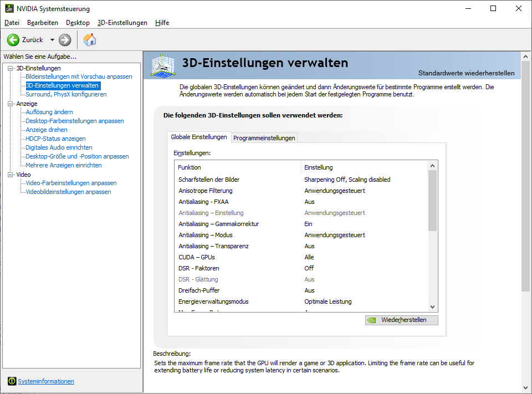This screenshot has width=532, height=394.
Task: Open the Bearbeiten menu
Action: point(43,23)
